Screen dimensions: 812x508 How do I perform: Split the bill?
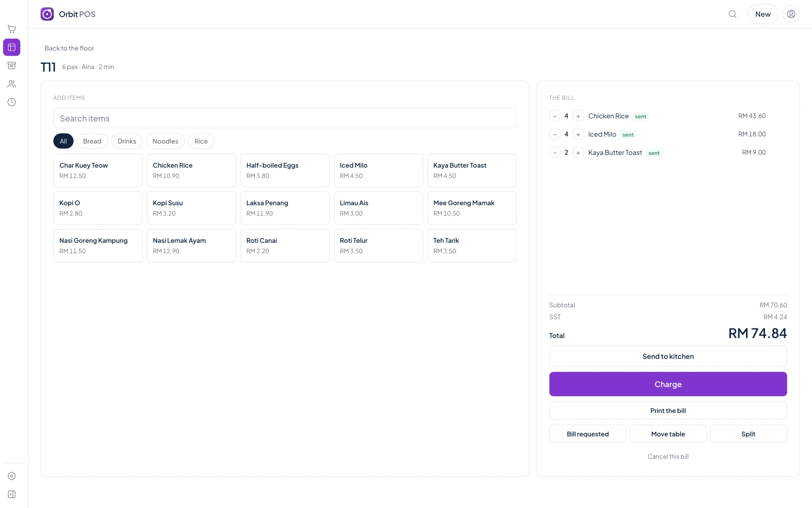(x=748, y=434)
